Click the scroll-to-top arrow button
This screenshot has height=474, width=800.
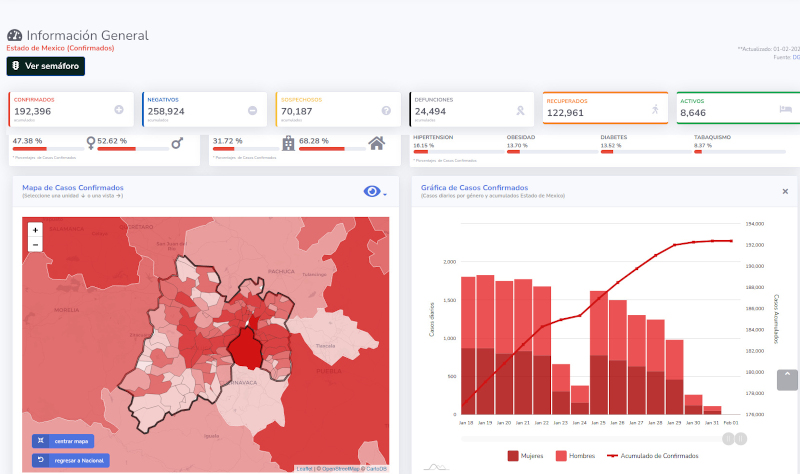point(787,379)
